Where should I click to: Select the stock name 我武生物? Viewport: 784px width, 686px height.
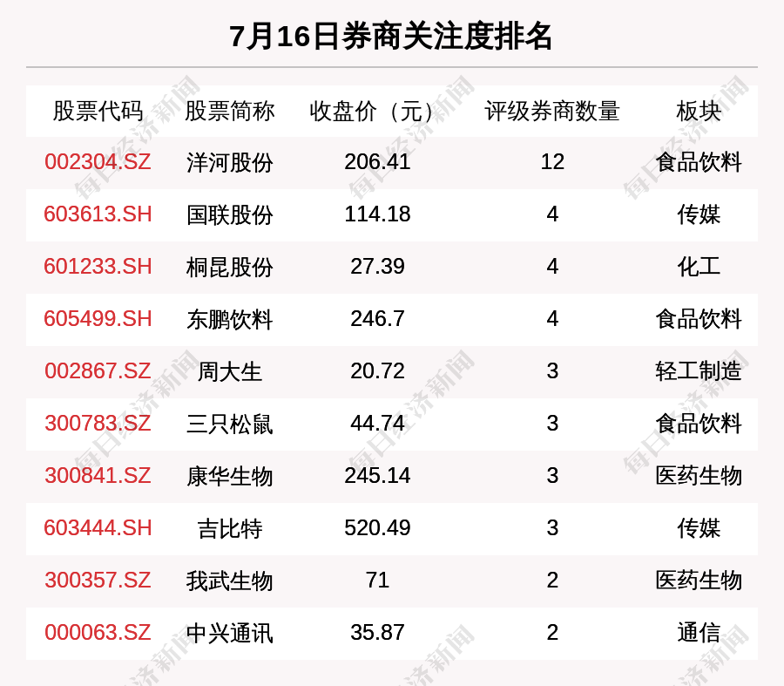click(x=229, y=581)
